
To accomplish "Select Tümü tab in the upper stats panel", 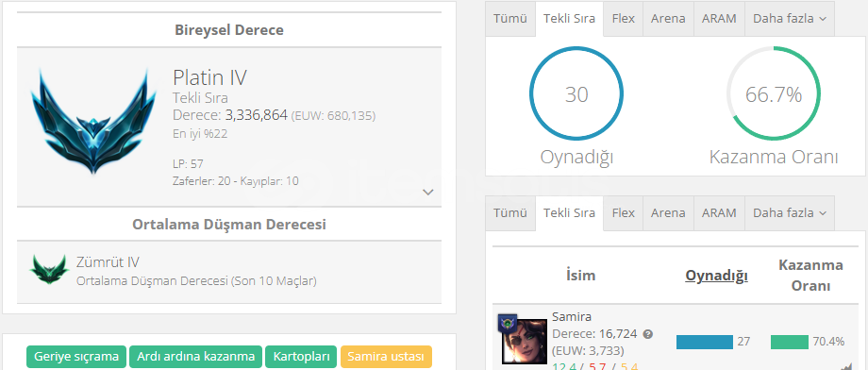I will click(509, 18).
